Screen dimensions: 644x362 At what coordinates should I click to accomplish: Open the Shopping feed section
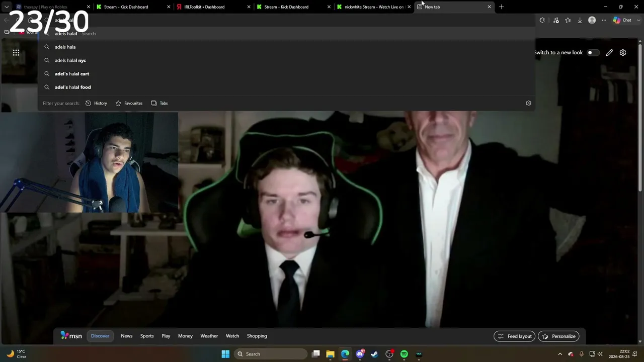pos(257,336)
